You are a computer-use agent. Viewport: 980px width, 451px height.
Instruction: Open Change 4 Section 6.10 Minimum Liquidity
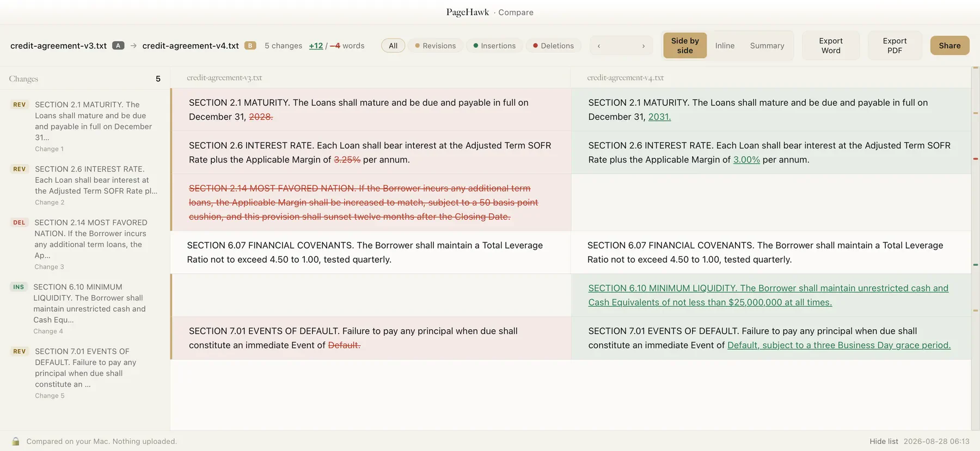[85, 308]
